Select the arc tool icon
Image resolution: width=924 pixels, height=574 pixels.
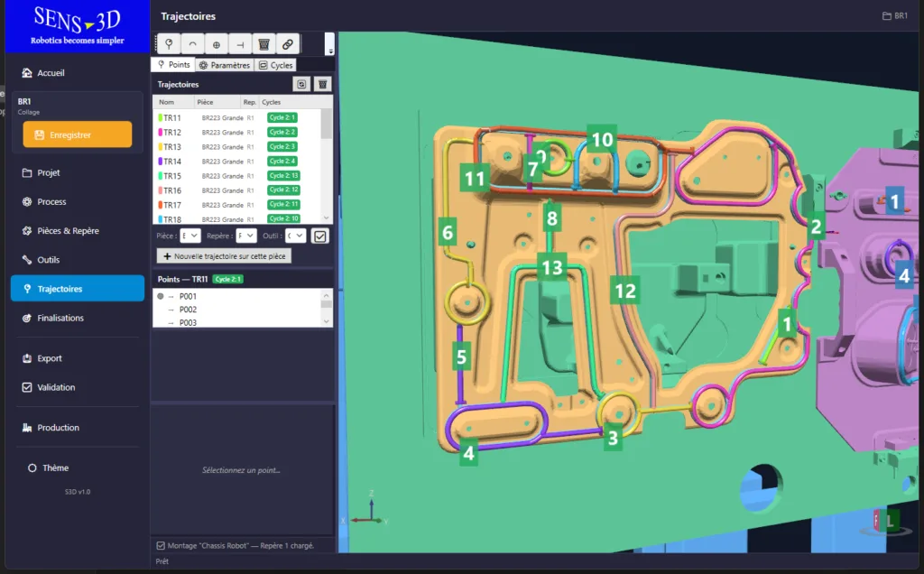pos(193,44)
